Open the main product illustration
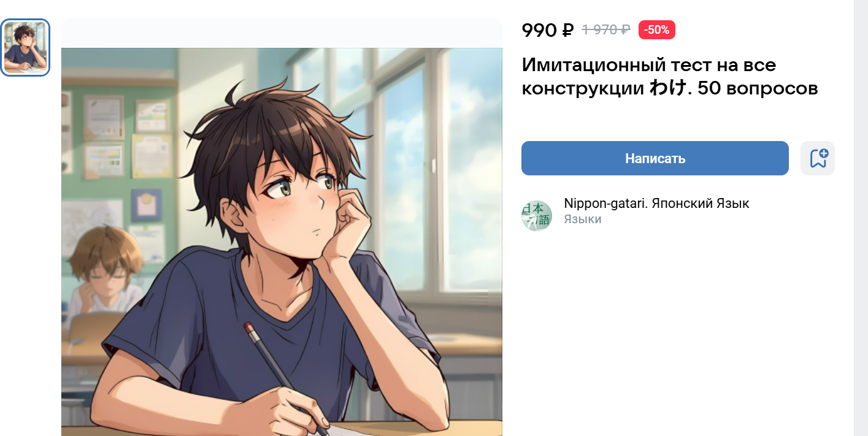Screen dimensions: 868x436 point(282,242)
